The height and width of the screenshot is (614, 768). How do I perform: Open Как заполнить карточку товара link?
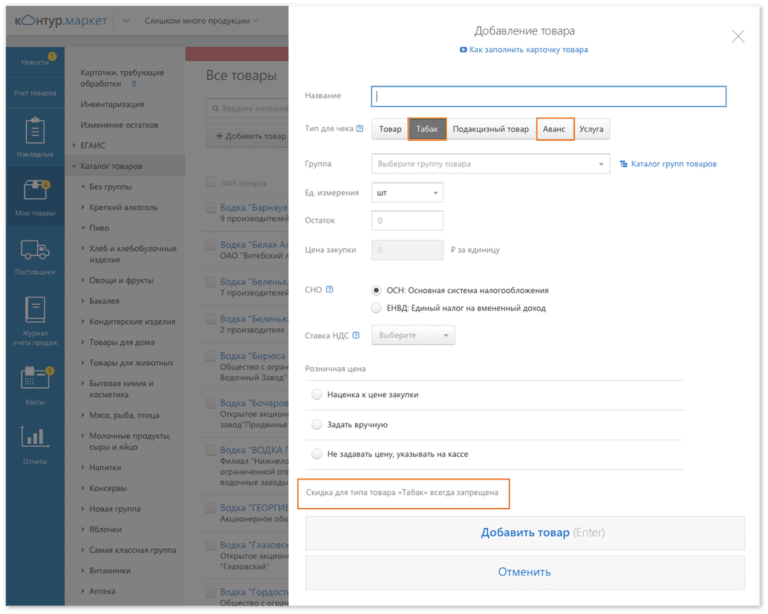(528, 49)
